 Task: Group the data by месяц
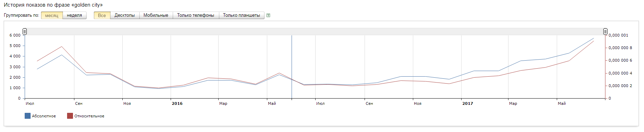[52, 15]
